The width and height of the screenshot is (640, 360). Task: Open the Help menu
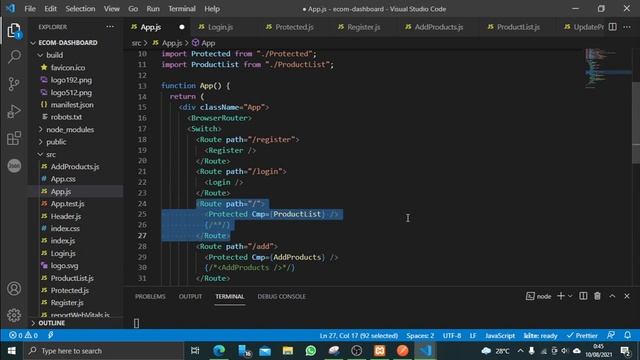[x=212, y=9]
